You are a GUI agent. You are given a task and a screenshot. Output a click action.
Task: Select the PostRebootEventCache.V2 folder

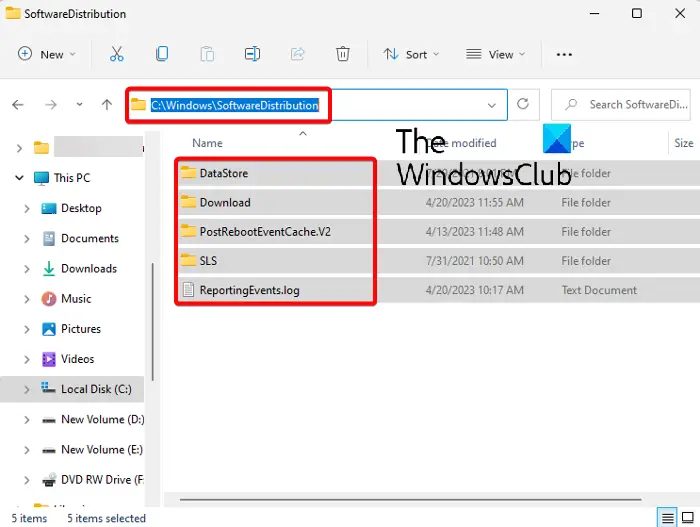[265, 232]
